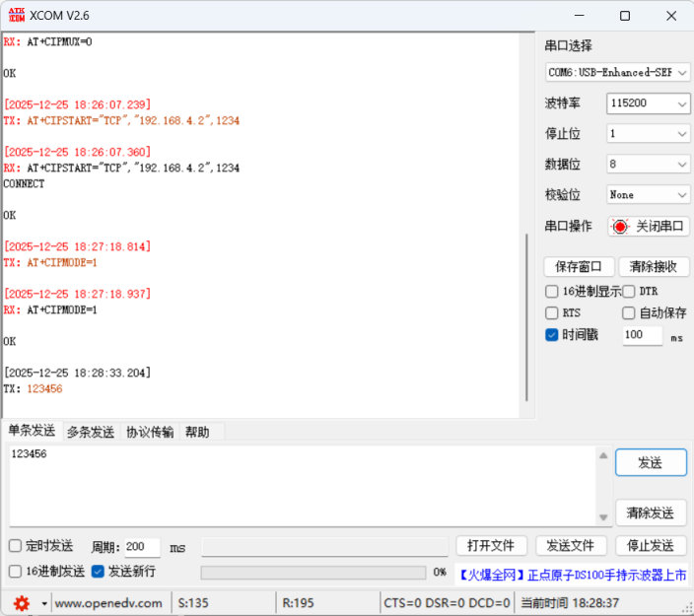
Task: Enable the 定时发送 timed send checkbox
Action: [15, 546]
